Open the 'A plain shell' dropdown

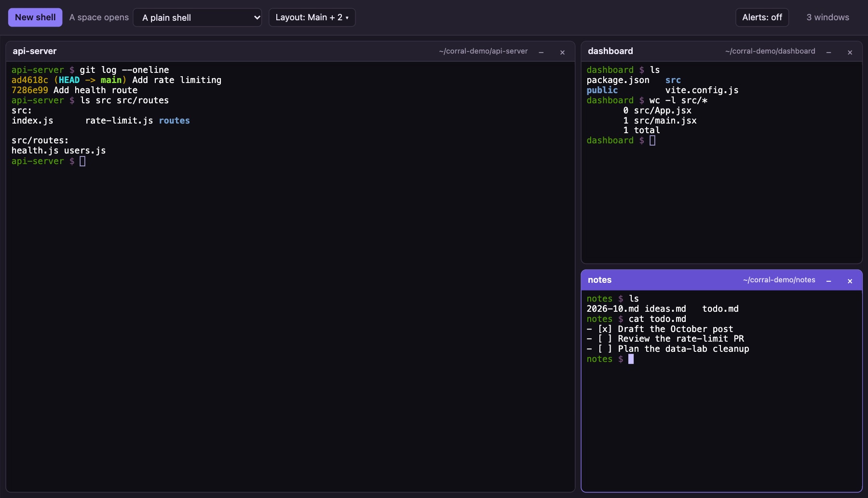(x=198, y=17)
